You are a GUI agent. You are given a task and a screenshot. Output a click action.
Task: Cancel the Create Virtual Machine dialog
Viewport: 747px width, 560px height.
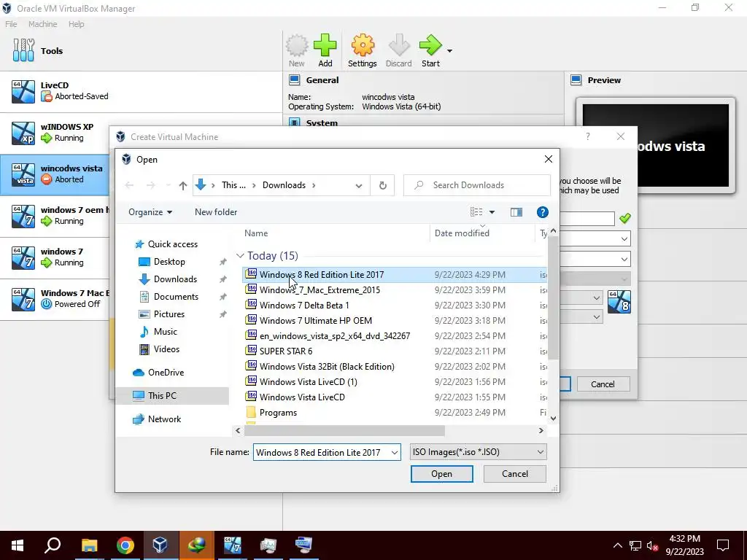603,384
